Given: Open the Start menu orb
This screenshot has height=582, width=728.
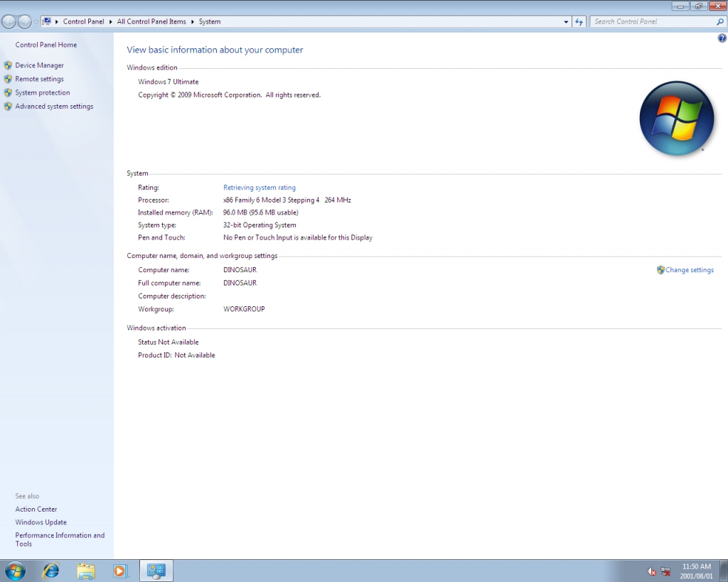Looking at the screenshot, I should point(14,571).
